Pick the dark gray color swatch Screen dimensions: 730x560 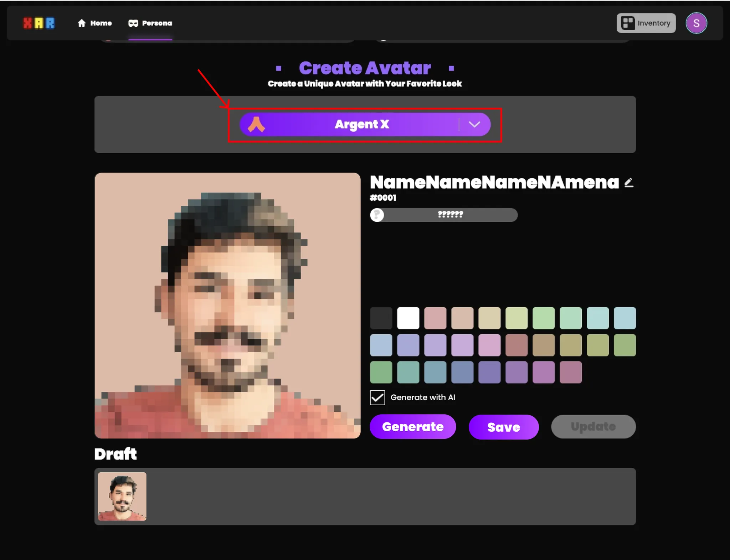pyautogui.click(x=381, y=318)
